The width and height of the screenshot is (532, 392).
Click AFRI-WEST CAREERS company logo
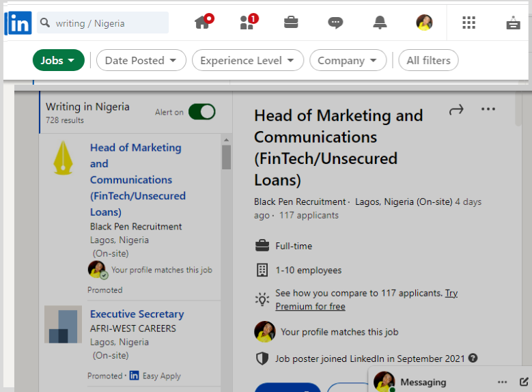click(63, 324)
